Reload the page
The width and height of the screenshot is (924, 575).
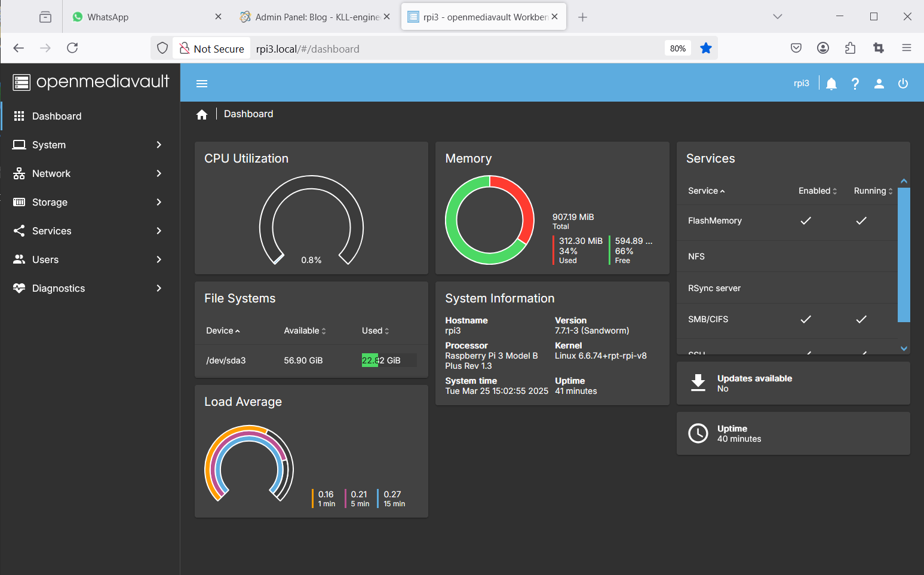(x=72, y=48)
